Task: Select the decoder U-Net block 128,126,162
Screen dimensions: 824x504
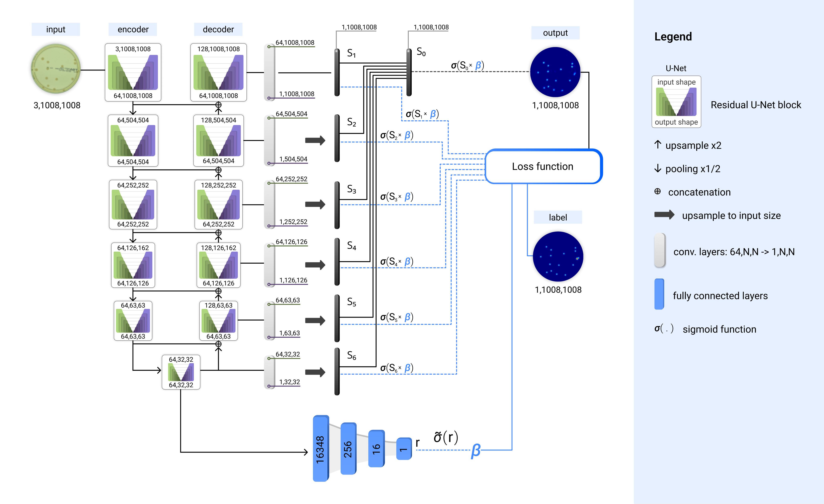Action: click(219, 265)
